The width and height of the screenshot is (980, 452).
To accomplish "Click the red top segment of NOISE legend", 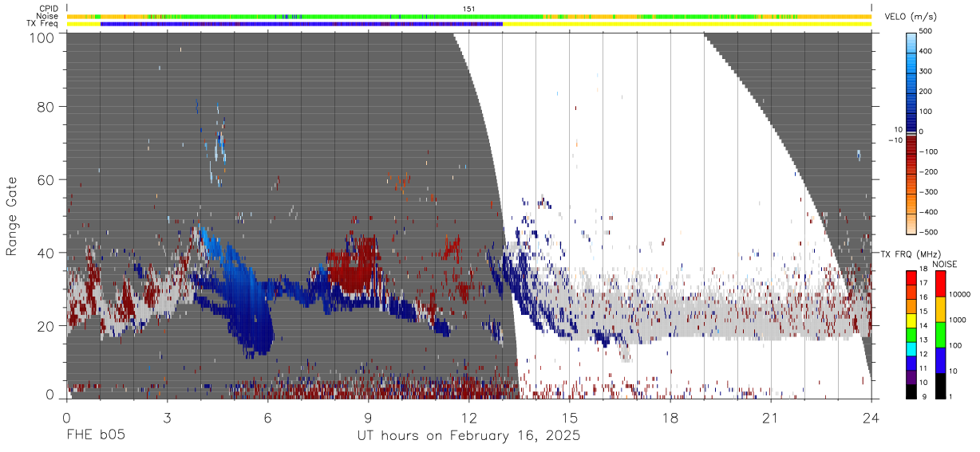I will 939,283.
